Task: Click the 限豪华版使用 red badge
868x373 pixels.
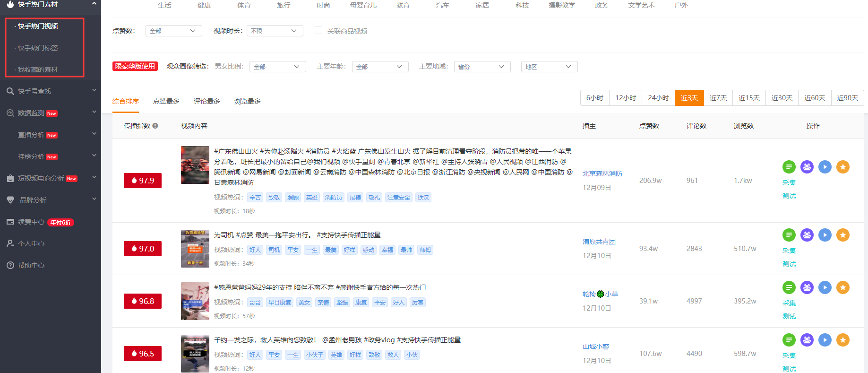Action: point(135,66)
